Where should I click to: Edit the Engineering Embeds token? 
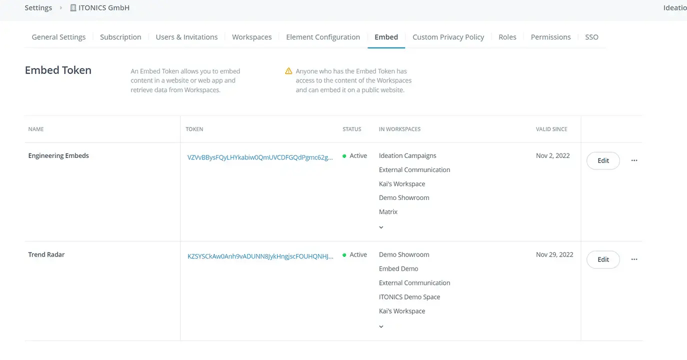(603, 161)
